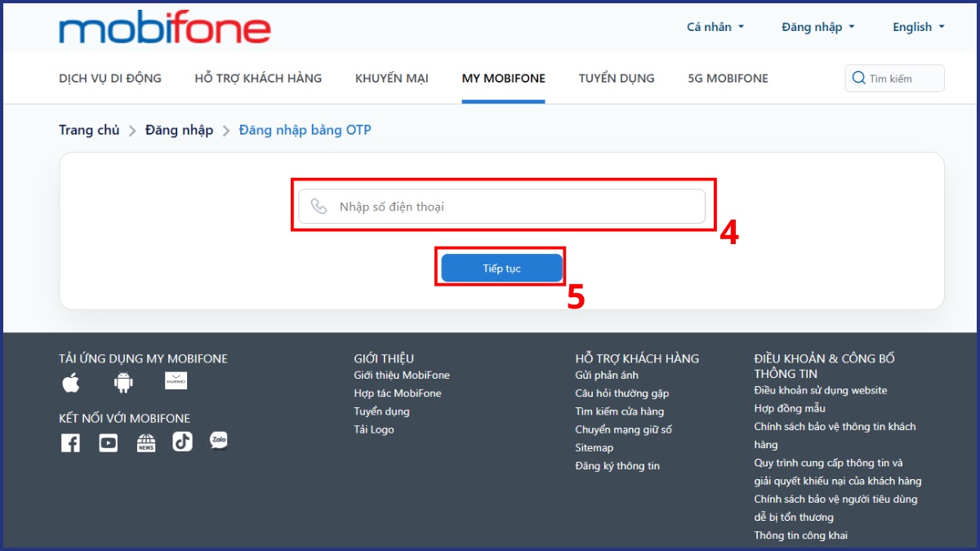This screenshot has width=980, height=551.
Task: Open the English language dropdown
Action: (919, 27)
